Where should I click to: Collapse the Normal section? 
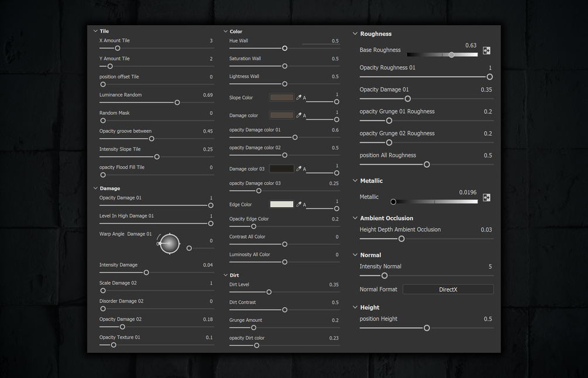click(x=355, y=255)
